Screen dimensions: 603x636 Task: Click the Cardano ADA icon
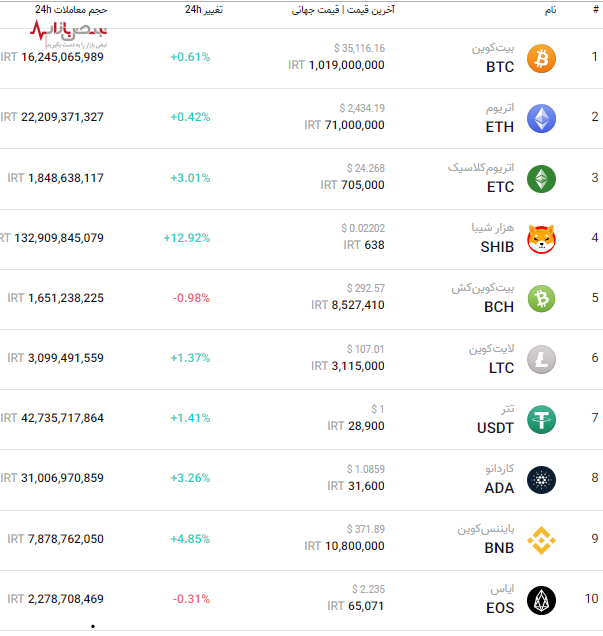541,479
